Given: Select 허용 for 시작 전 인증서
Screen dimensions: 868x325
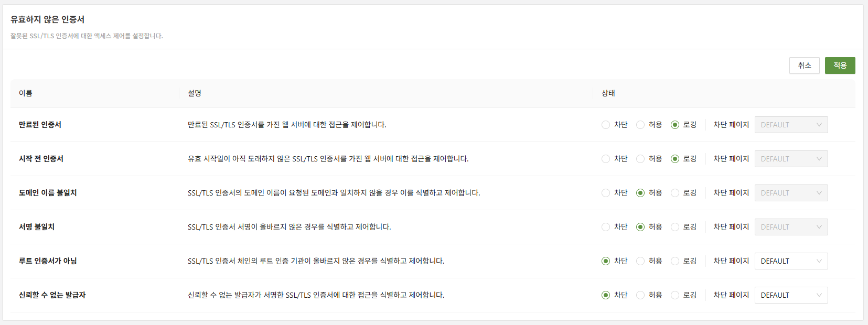Looking at the screenshot, I should (x=640, y=159).
